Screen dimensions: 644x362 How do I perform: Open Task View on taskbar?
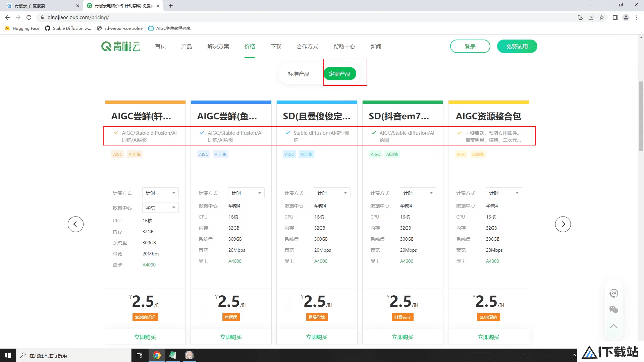(140, 355)
